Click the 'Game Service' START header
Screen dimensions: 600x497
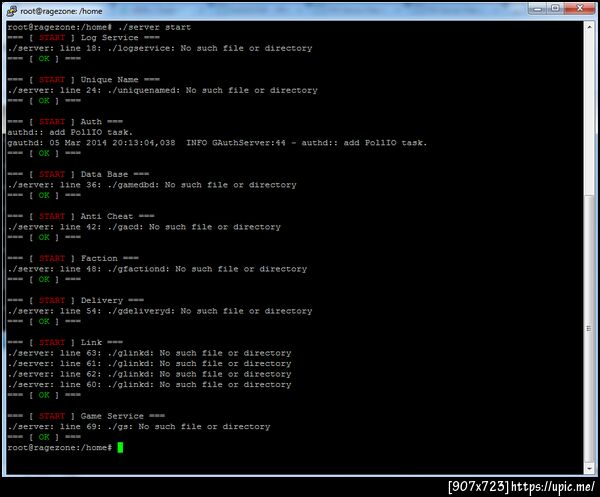86,416
